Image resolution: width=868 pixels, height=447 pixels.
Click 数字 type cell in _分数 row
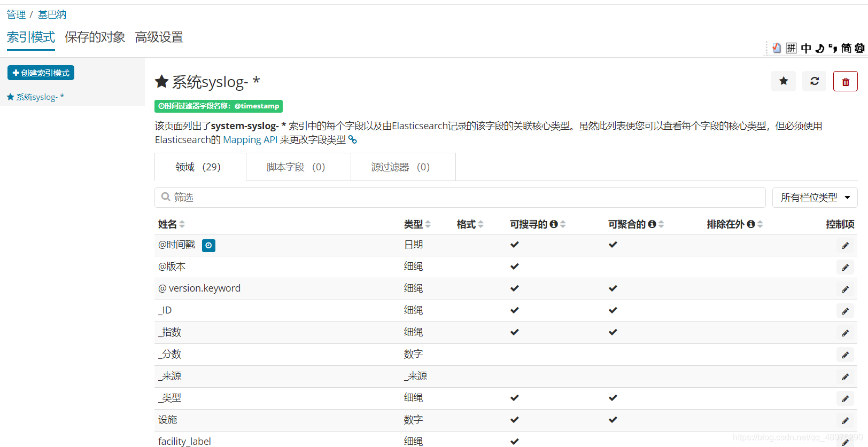point(413,354)
